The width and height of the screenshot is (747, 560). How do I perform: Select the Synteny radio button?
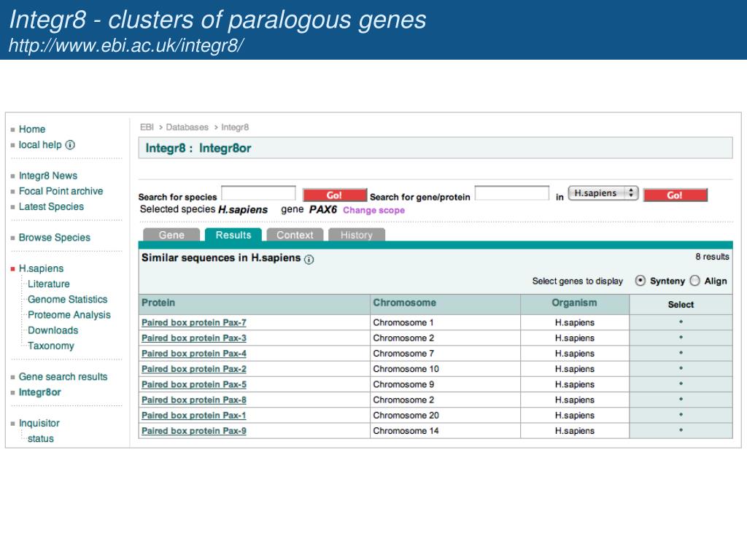point(640,281)
